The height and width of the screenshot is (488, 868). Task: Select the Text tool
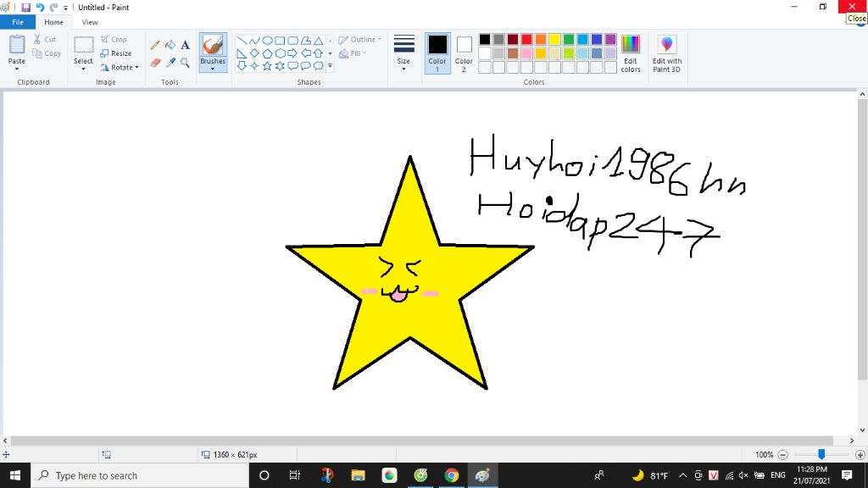tap(185, 46)
